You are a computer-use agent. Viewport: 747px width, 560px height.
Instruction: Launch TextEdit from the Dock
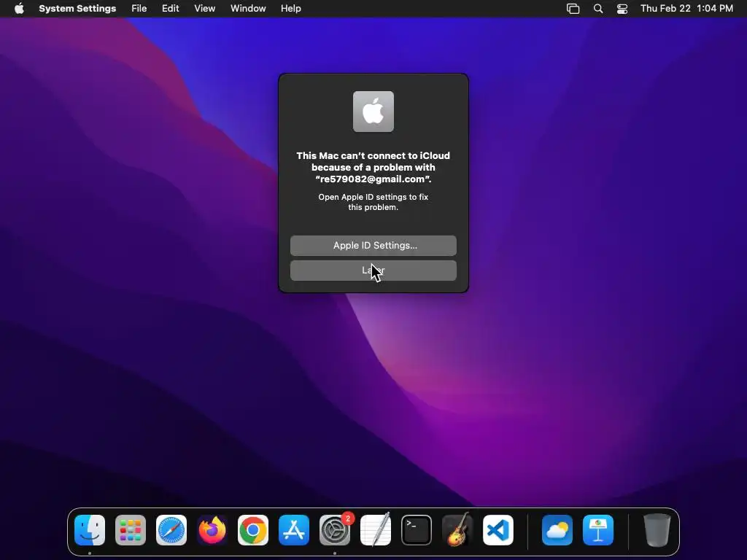point(376,530)
